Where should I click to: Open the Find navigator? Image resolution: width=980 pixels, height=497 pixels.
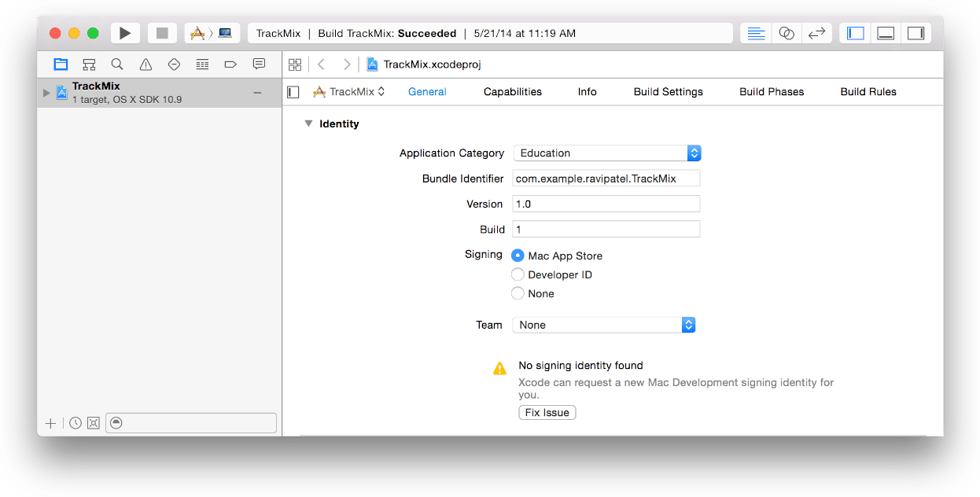[117, 64]
